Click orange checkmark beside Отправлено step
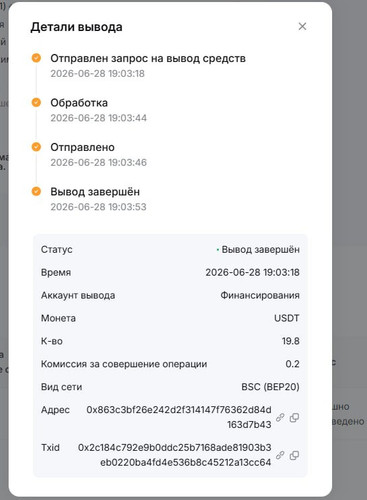This screenshot has width=367, height=500. point(36,147)
